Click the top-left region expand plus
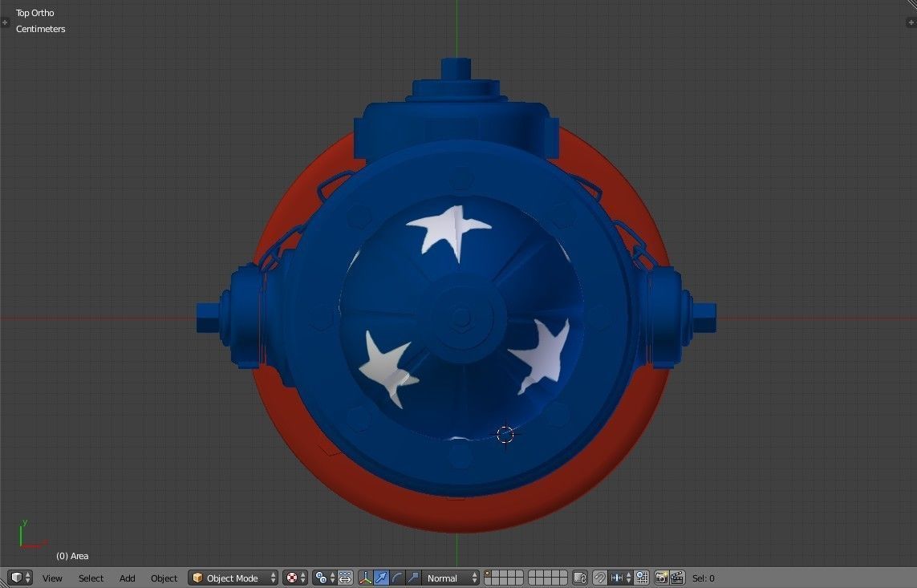The width and height of the screenshot is (917, 588). click(x=6, y=22)
